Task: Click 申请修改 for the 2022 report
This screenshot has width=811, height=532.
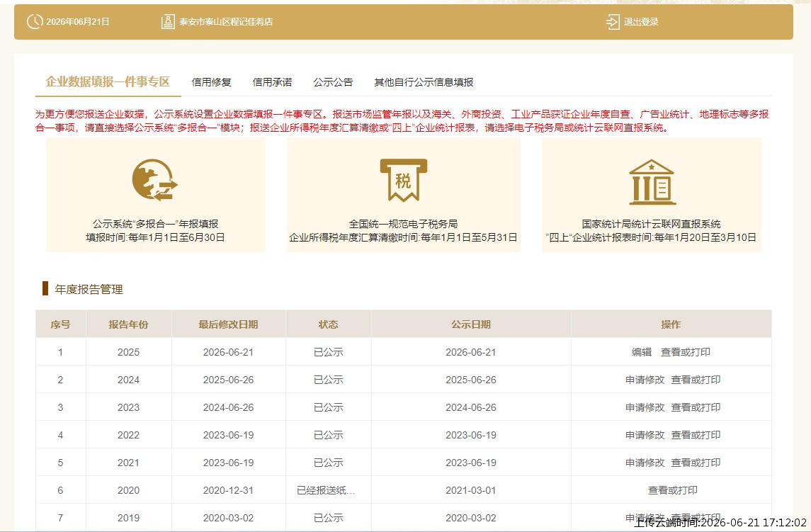Action: (x=645, y=435)
